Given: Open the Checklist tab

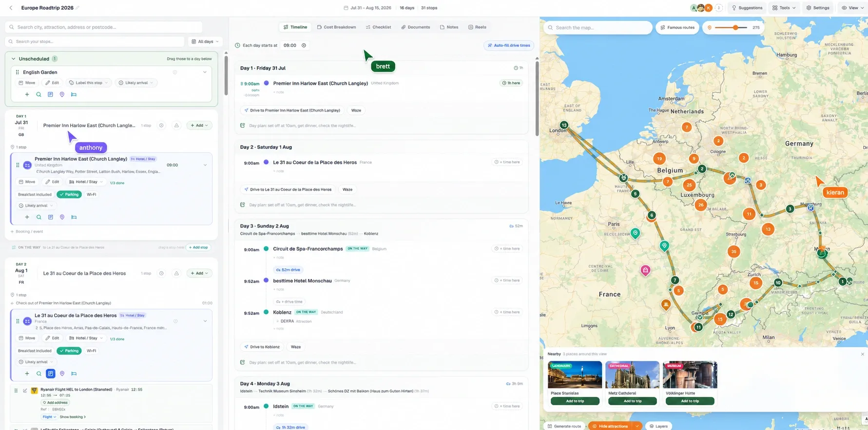Looking at the screenshot, I should (378, 27).
